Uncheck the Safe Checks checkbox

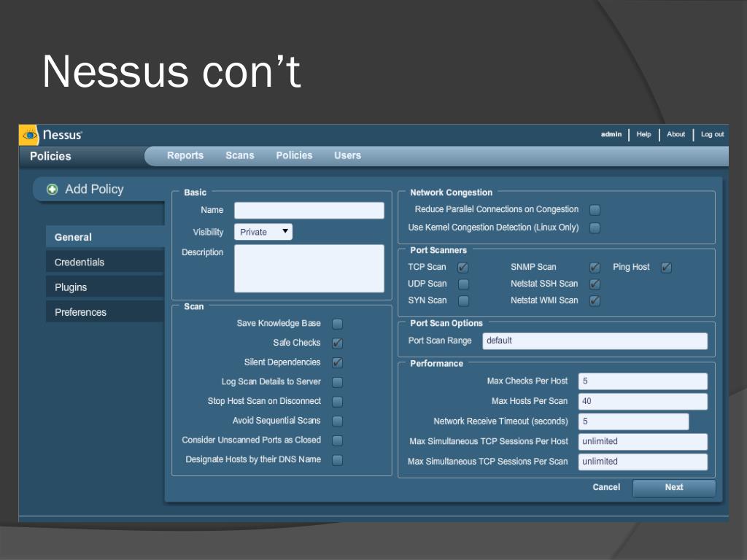[337, 343]
